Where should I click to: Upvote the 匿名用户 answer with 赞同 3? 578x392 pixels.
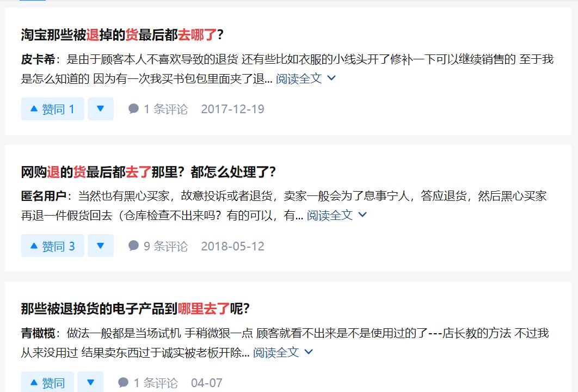(53, 246)
